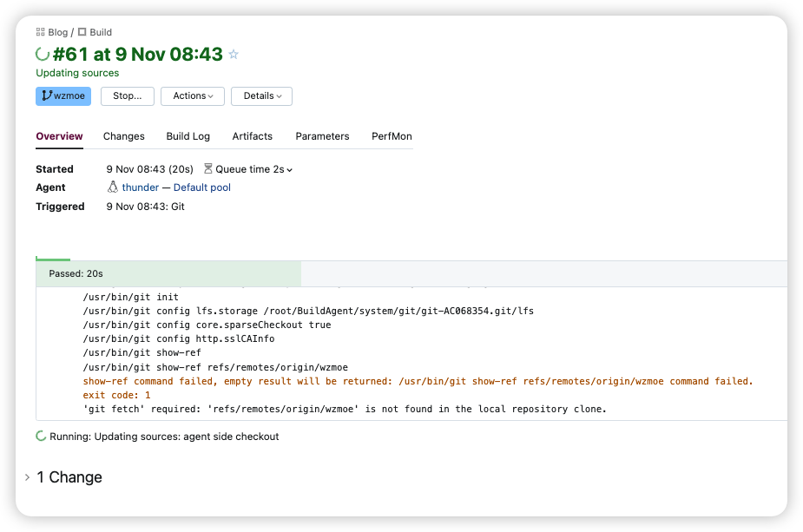
Task: Click the triggered text 9 Nov 08:43: Git
Action: [x=146, y=207]
